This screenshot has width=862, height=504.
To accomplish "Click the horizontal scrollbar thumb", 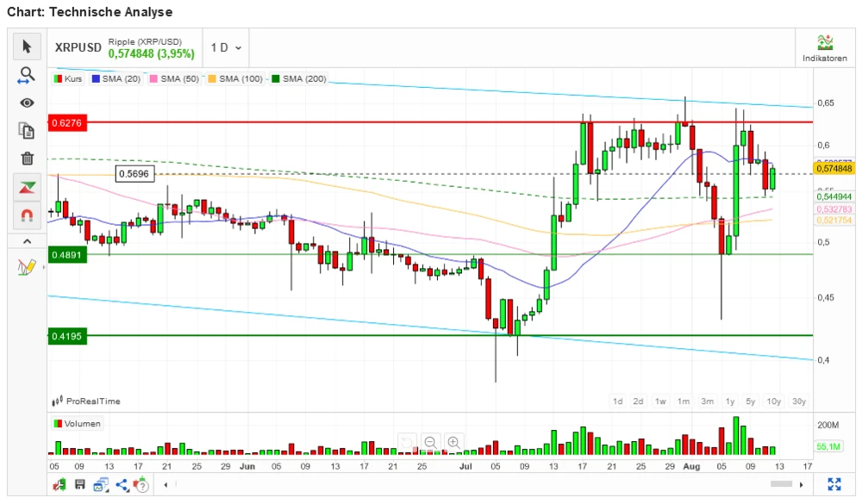I will pos(781,484).
